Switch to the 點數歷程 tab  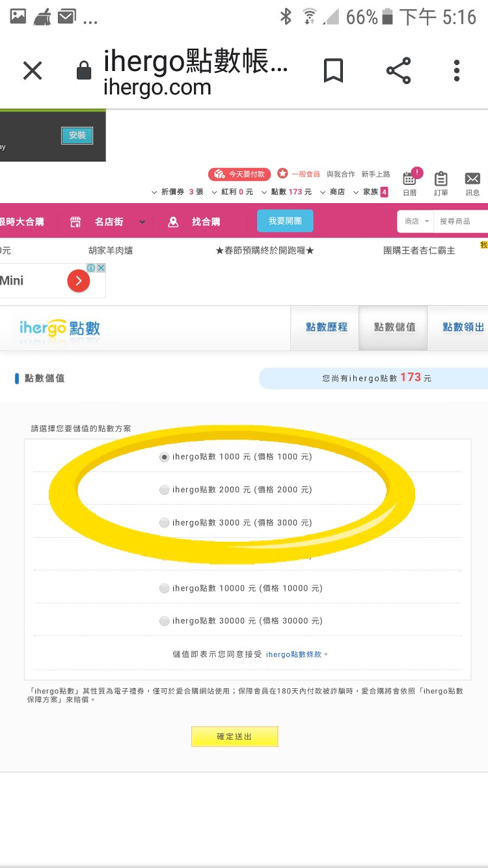[327, 328]
